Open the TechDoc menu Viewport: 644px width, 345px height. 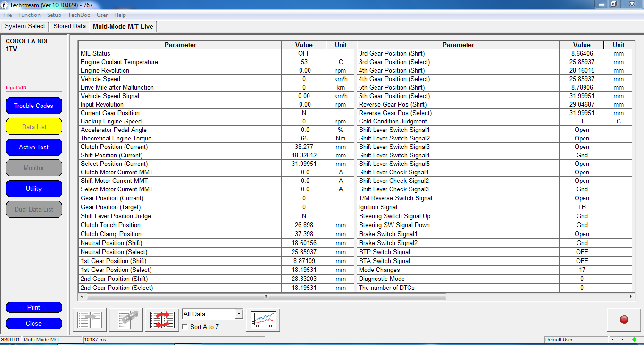(79, 15)
